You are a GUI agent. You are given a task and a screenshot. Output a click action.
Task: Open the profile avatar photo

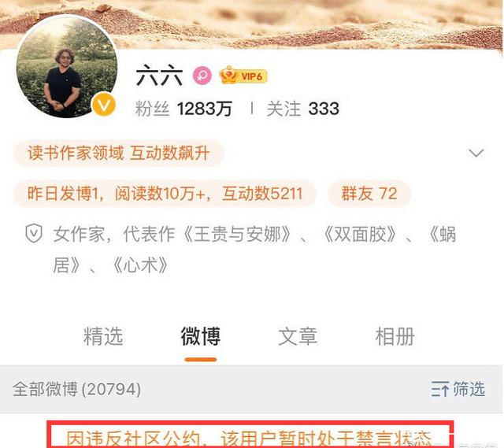click(66, 68)
